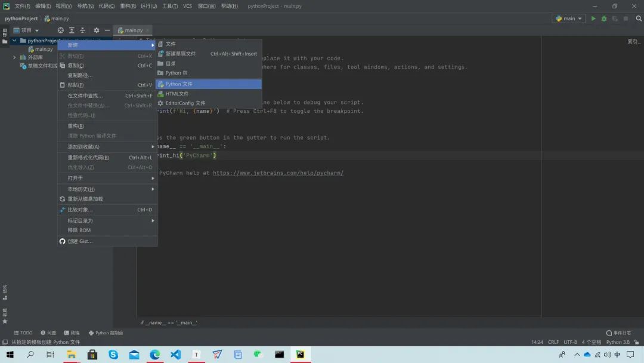Choose Python 包 in the submenu
This screenshot has width=644, height=363.
coord(209,73)
